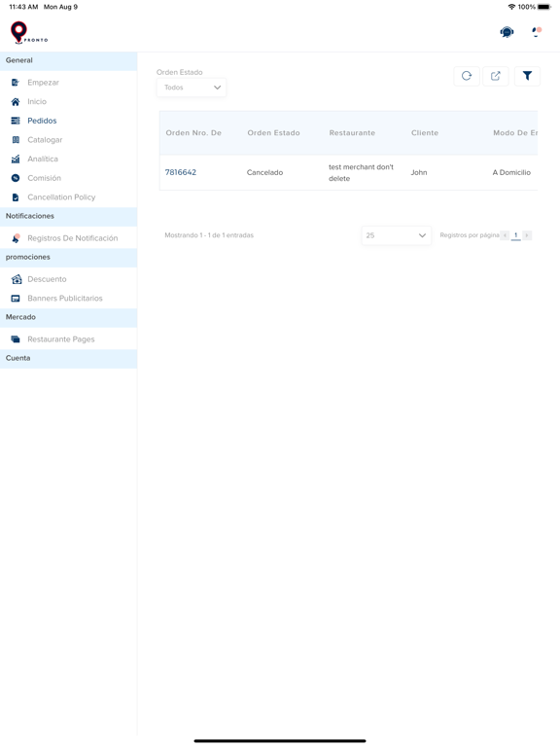Click the 11:43 AM clock

click(x=23, y=7)
